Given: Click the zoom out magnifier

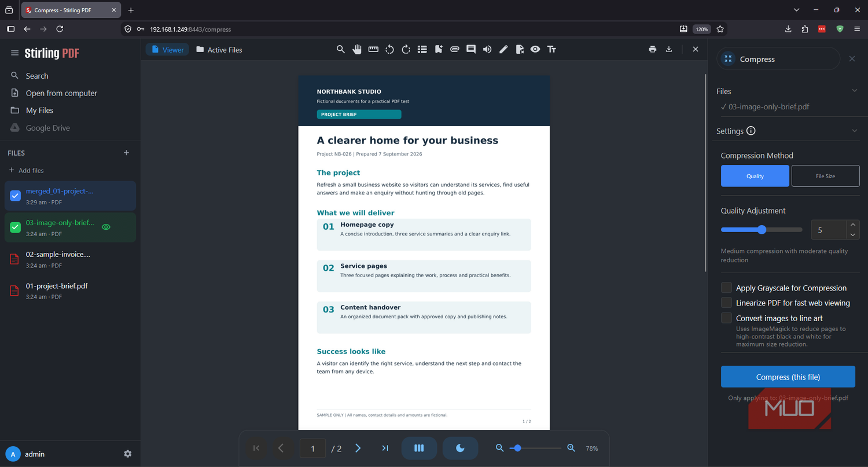Looking at the screenshot, I should coord(500,448).
